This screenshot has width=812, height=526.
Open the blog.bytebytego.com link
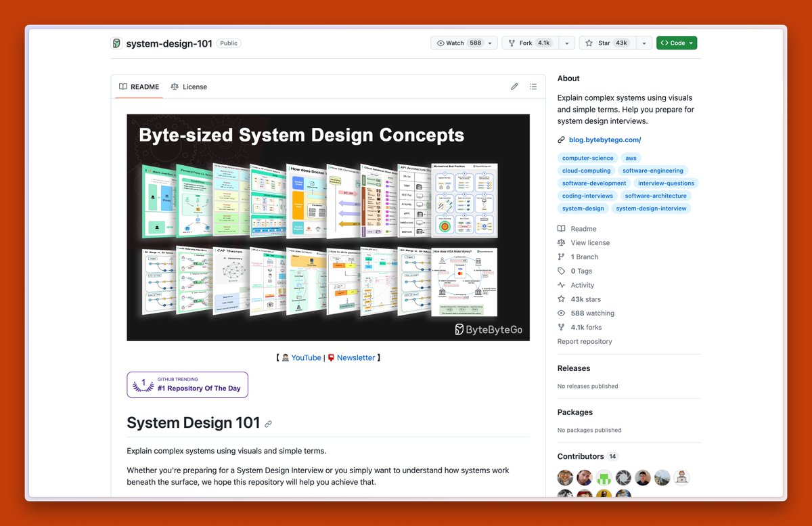pos(605,140)
